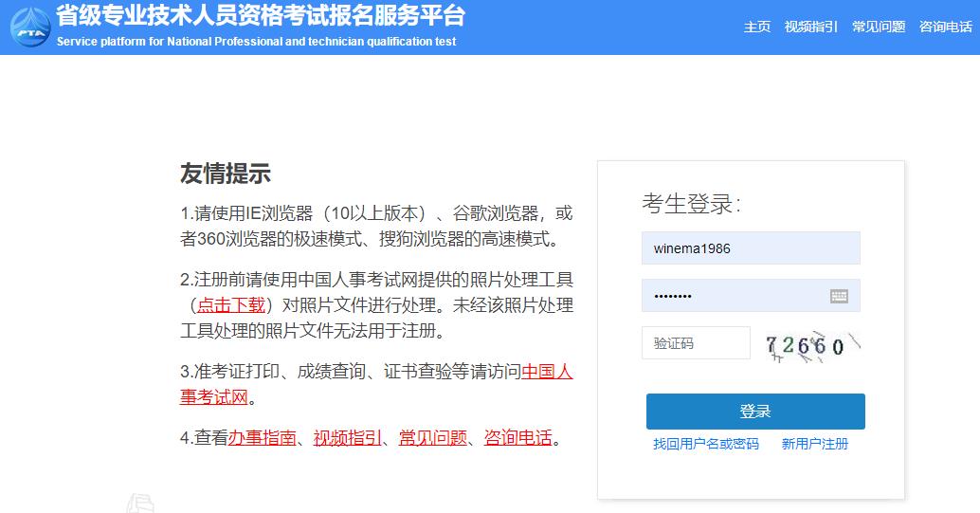Open 咨询电话 in top navigation
The width and height of the screenshot is (980, 513).
[x=946, y=27]
